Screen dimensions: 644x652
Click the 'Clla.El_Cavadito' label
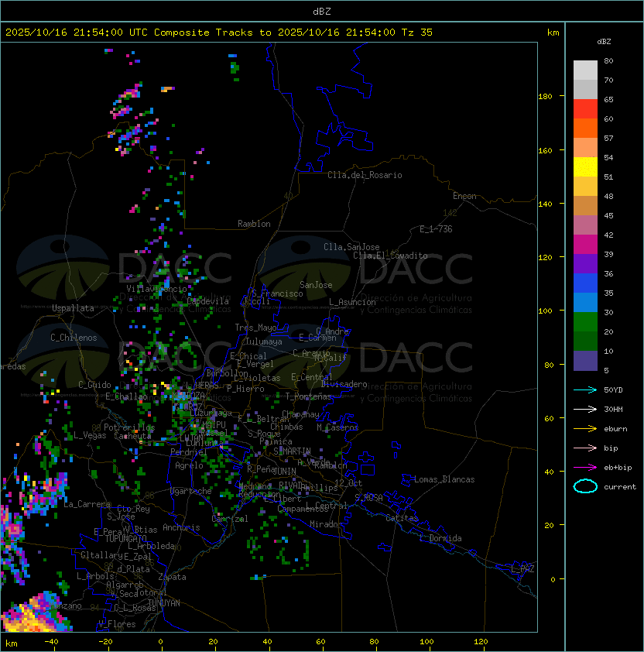point(390,256)
